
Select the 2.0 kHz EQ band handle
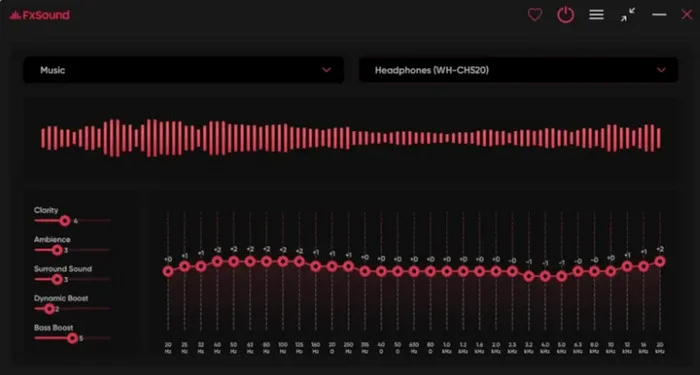pyautogui.click(x=496, y=271)
